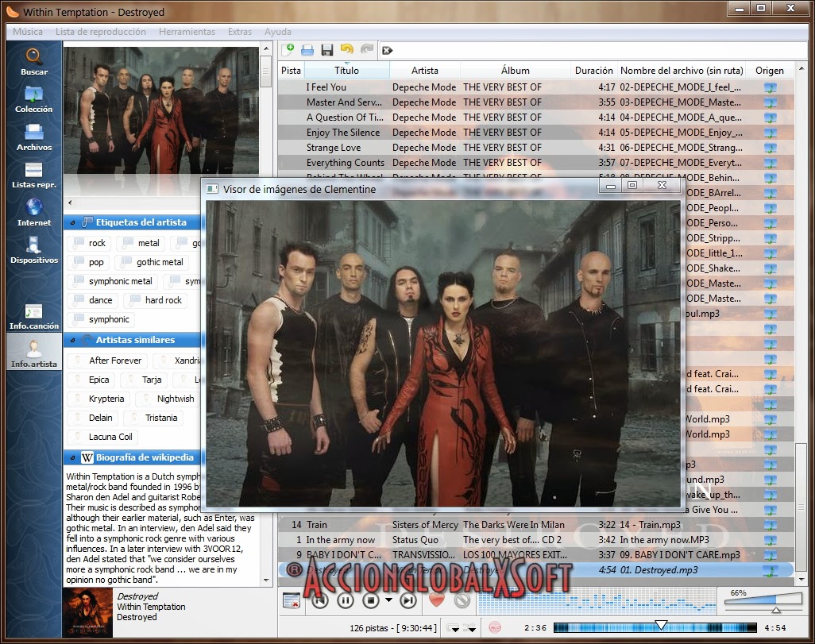815x644 pixels.
Task: Clear the playlist search filter icon
Action: [387, 50]
